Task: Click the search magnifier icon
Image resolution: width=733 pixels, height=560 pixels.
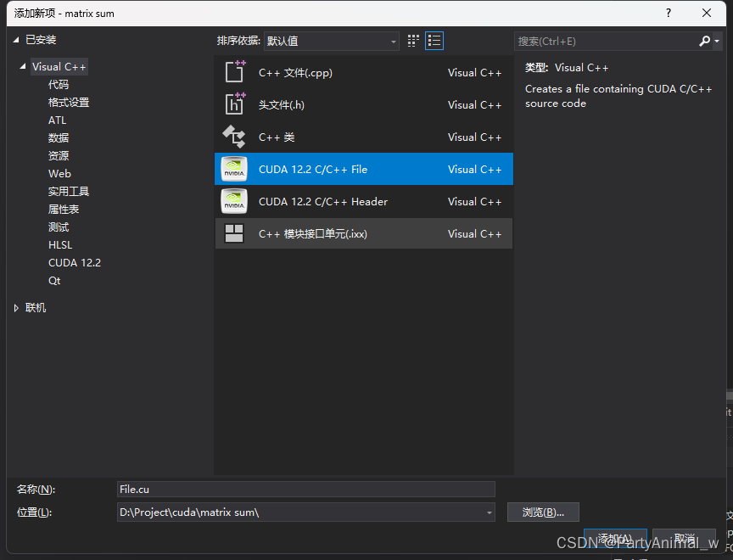Action: (704, 41)
